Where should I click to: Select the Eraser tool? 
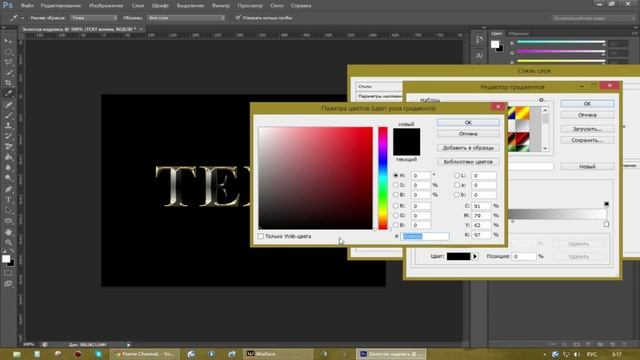point(8,147)
